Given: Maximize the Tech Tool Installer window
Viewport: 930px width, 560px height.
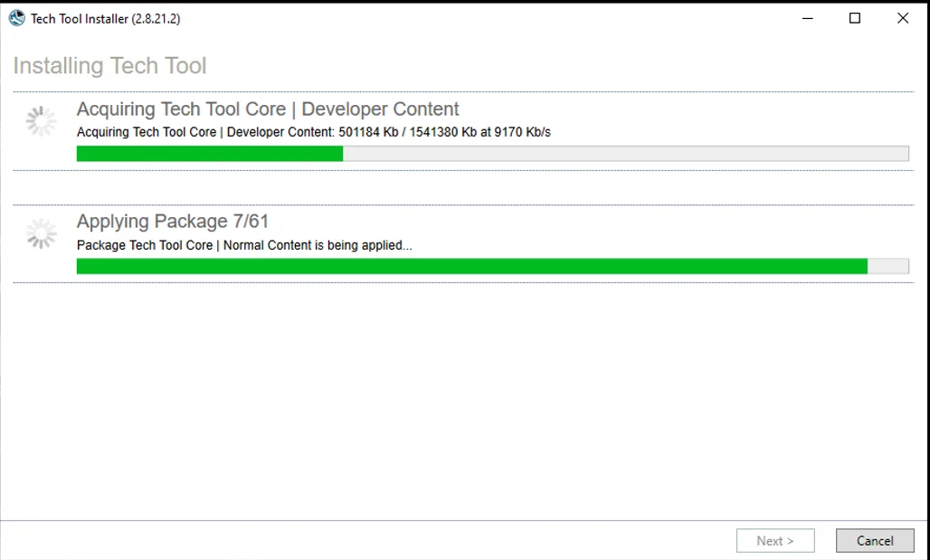Looking at the screenshot, I should coord(855,18).
